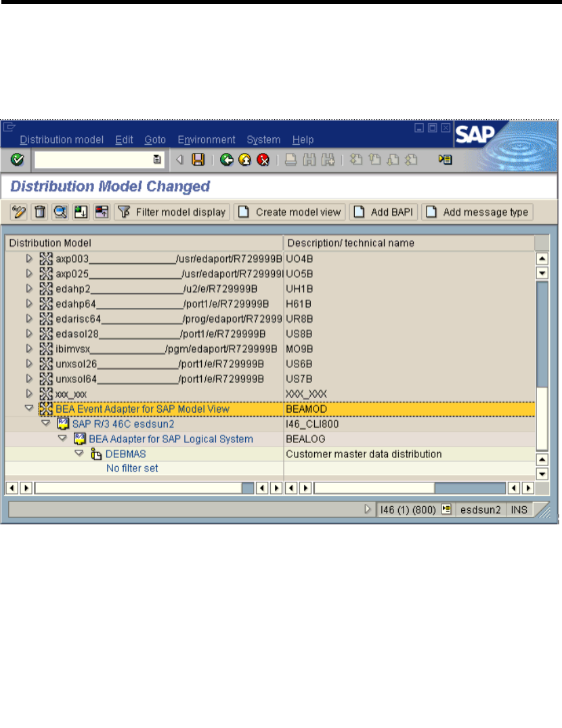The width and height of the screenshot is (562, 728).
Task: Click the status bar expand triangle
Action: [368, 509]
